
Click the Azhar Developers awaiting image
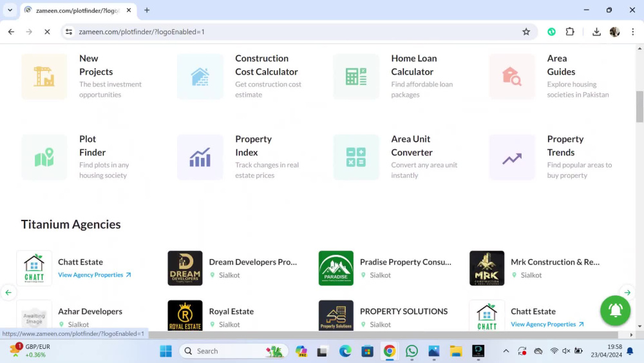(34, 315)
